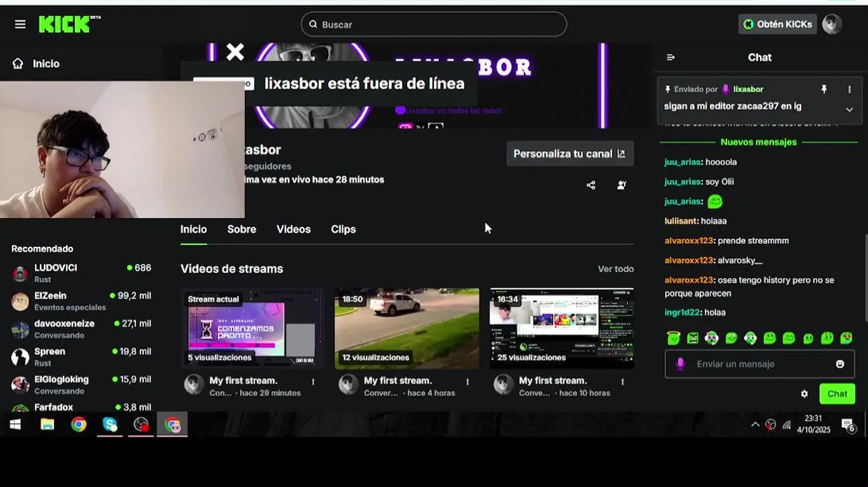Click juu_arias username on hoooola message
This screenshot has height=487, width=868.
pos(683,162)
